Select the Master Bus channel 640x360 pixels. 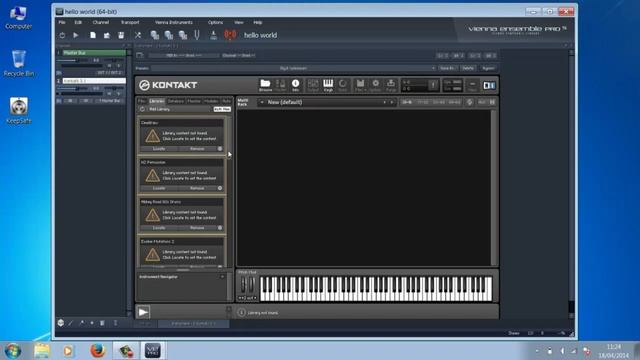coord(94,53)
